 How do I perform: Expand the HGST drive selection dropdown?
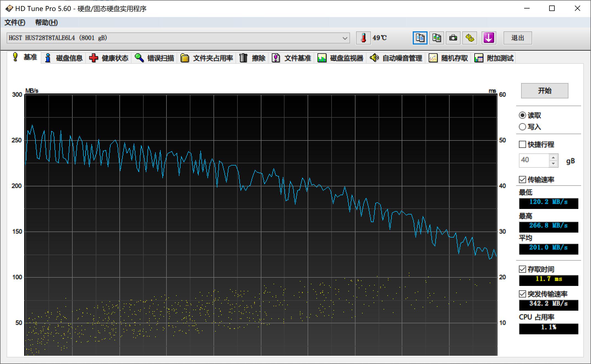(x=345, y=38)
